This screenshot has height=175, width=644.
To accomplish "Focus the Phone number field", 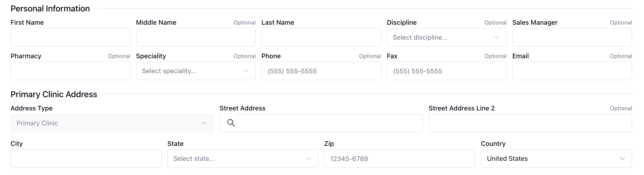I will tap(321, 71).
